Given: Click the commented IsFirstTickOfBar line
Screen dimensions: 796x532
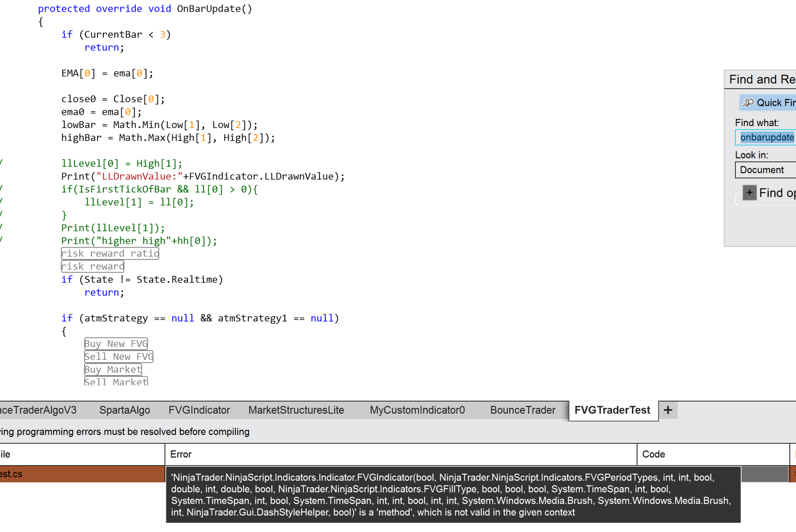Looking at the screenshot, I should [x=160, y=189].
